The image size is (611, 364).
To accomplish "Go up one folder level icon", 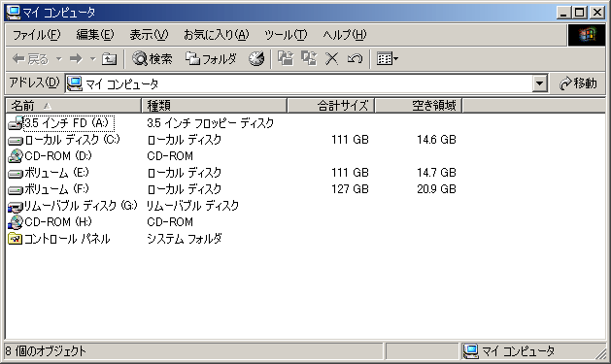I will click(x=109, y=59).
